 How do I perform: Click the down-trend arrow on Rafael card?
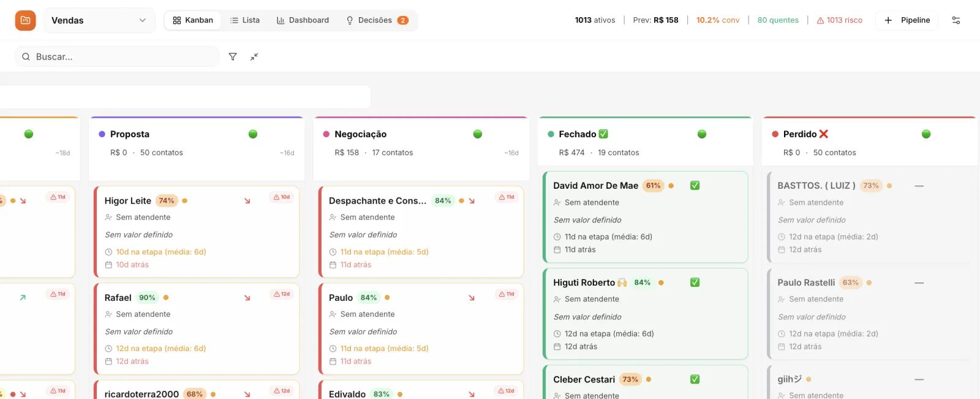coord(247,298)
